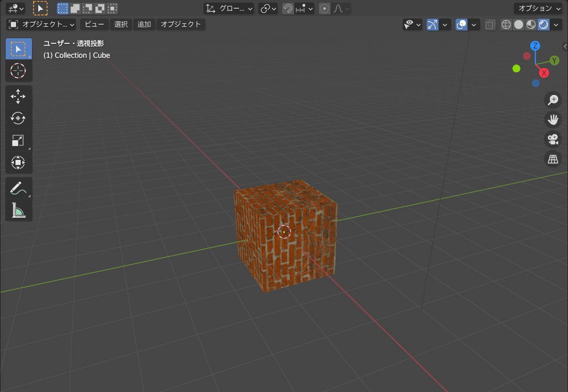Click the ユーザー・透視投影 view label
Image resolution: width=568 pixels, height=392 pixels.
pos(73,43)
